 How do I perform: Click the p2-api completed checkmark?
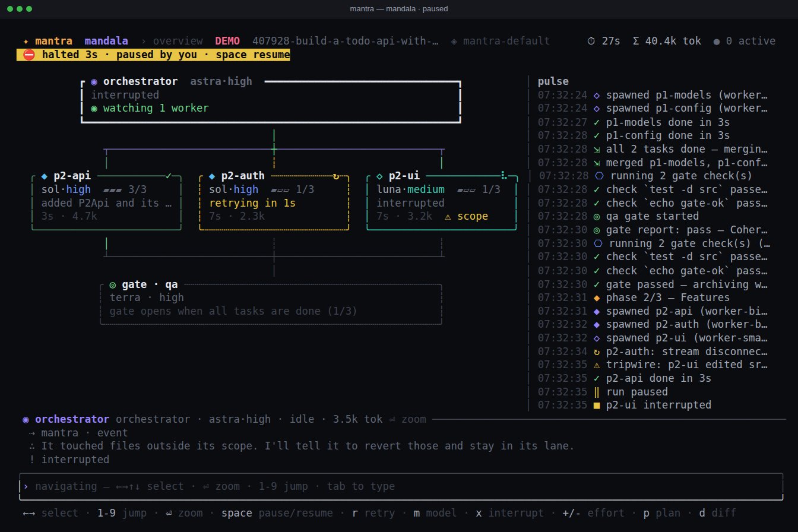169,176
